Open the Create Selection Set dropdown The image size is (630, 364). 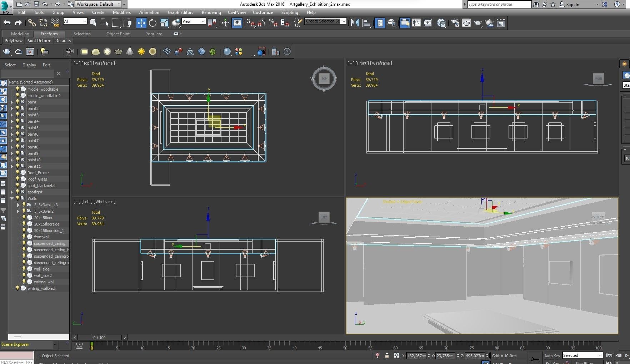(x=326, y=21)
